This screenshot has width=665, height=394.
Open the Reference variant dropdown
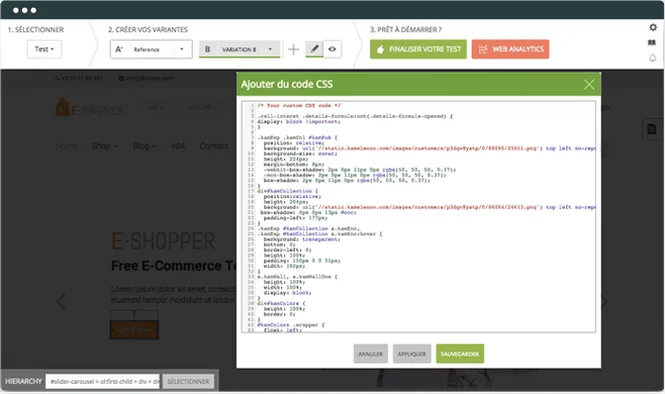pos(151,49)
